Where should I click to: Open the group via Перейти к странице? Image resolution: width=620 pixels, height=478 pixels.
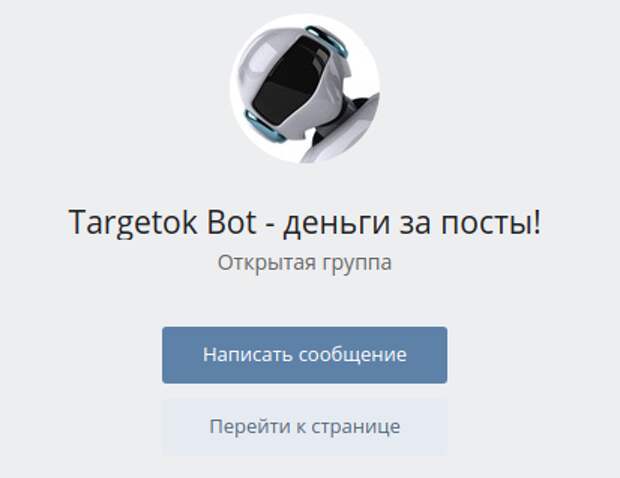[304, 427]
